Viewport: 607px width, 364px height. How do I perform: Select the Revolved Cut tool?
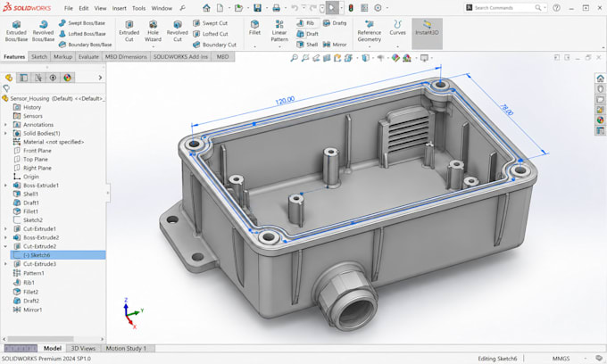[177, 31]
